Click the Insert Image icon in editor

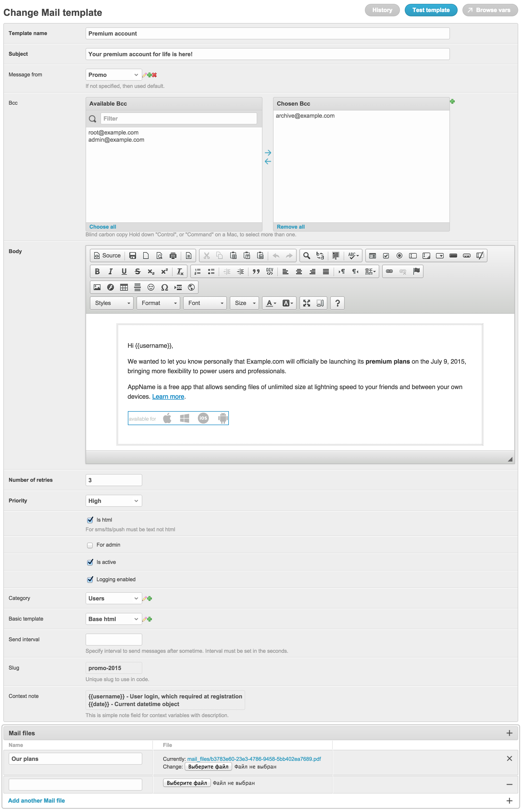click(x=97, y=287)
